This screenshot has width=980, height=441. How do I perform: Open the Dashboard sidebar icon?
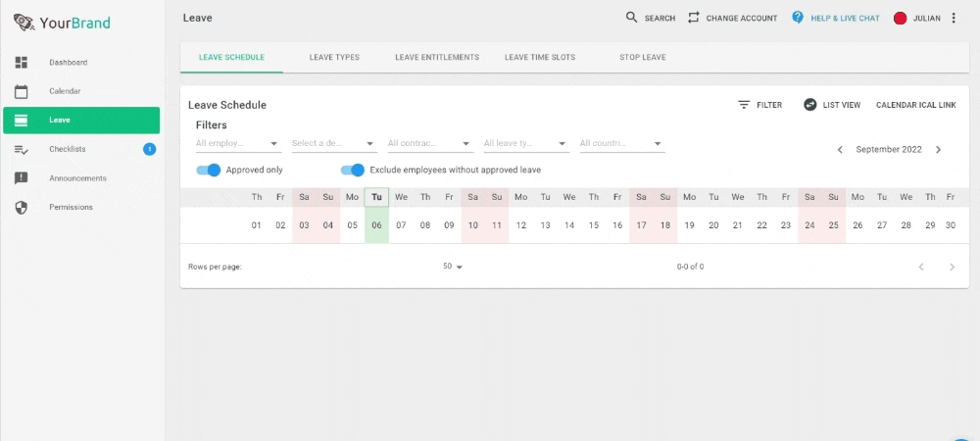pyautogui.click(x=22, y=63)
